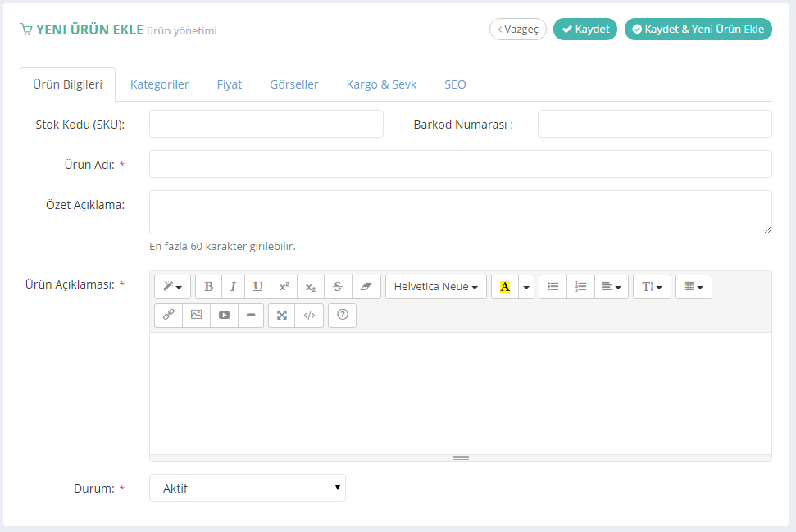Apply strikethrough to text

(338, 287)
